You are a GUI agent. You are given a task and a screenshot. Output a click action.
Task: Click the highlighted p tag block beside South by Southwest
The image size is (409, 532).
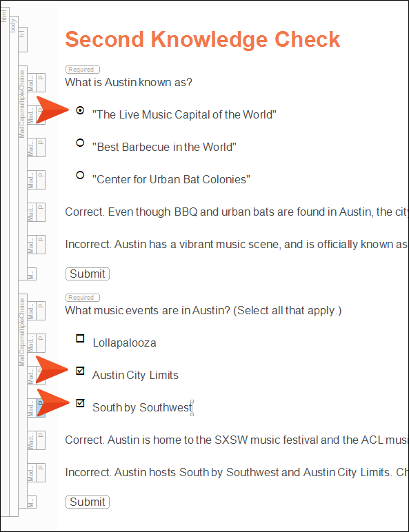click(41, 408)
